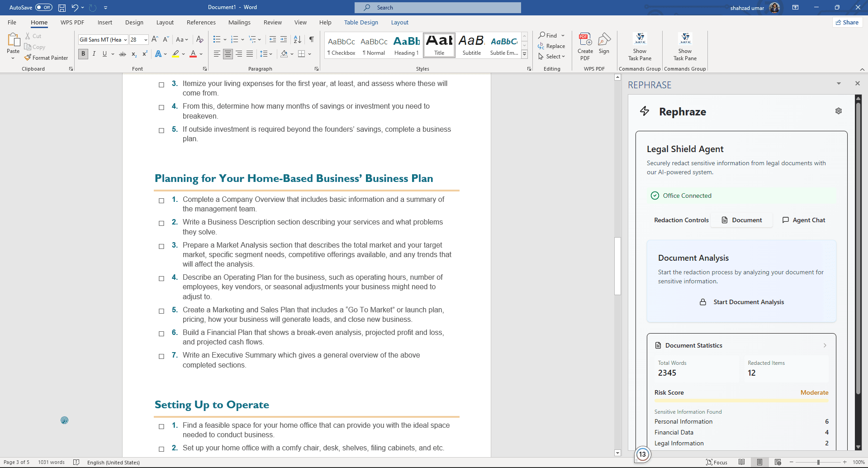Open REPHRASE pane options dropdown arrow
The image size is (868, 468).
click(x=839, y=83)
